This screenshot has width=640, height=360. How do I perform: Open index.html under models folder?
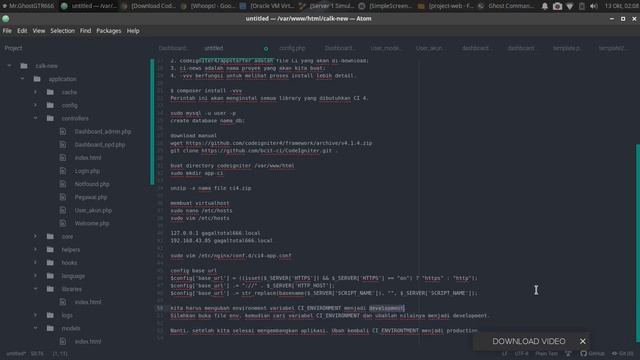[88, 341]
